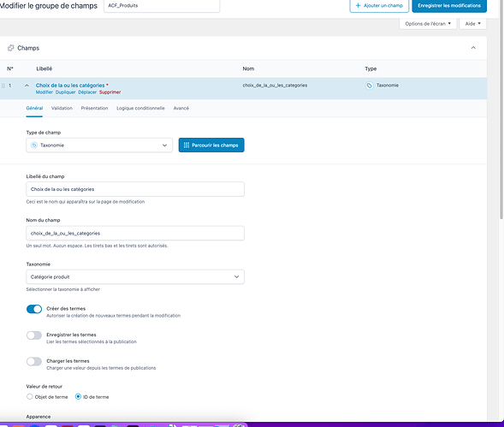Select the Objet de terme radio option
Screen dimensions: 504x427
[30, 396]
